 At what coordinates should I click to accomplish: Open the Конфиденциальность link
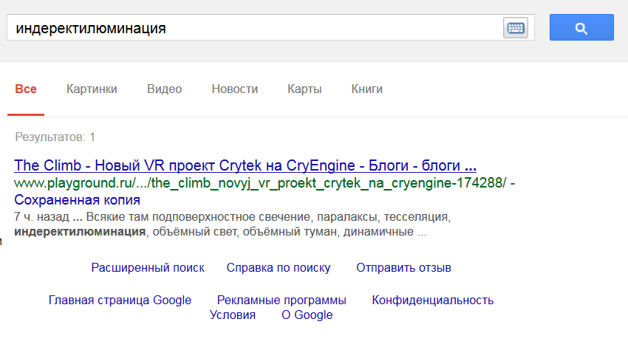click(432, 300)
